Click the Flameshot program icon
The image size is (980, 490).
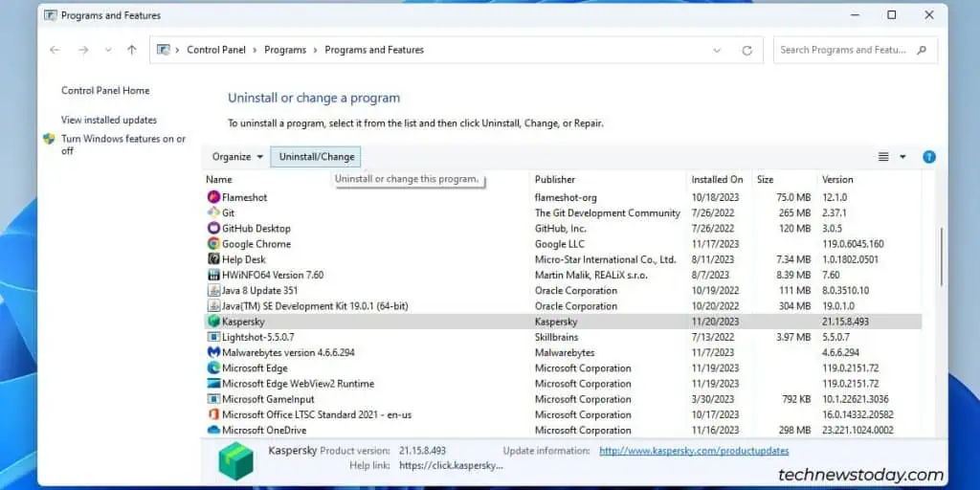coord(213,197)
